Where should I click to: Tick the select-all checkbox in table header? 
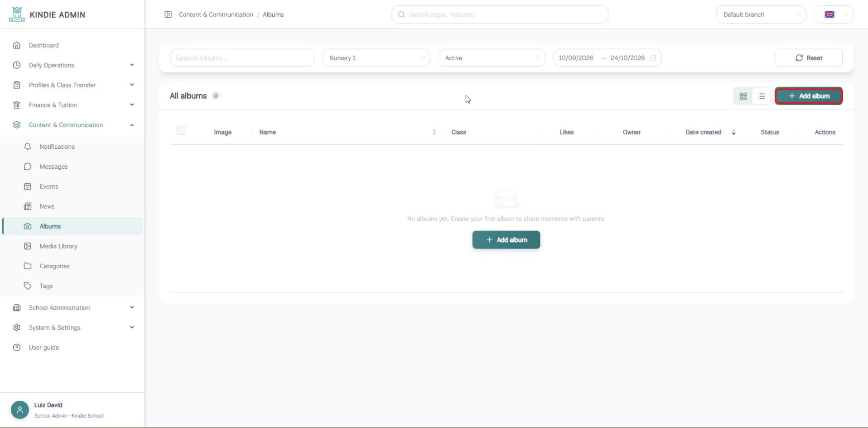coord(182,131)
